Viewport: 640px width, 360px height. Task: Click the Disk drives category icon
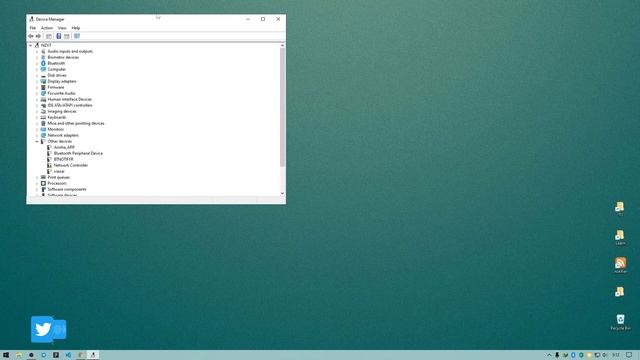(x=43, y=76)
